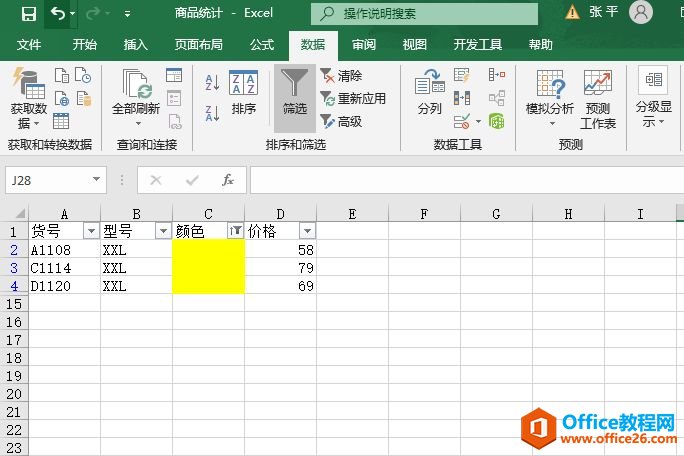Switch to the 视图 ribbon tab

click(x=414, y=45)
